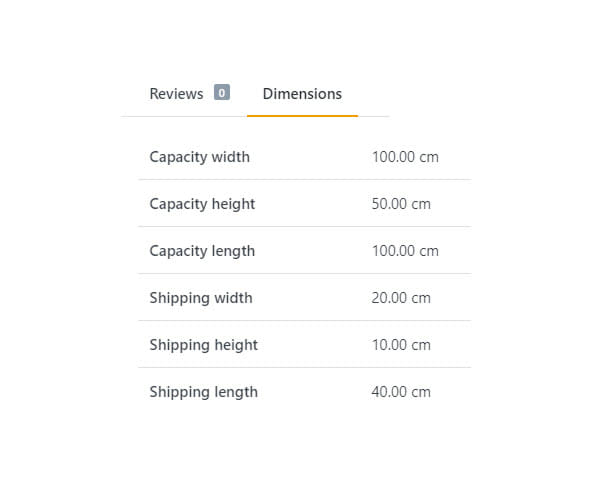Click divider line below Shipping width row

pyautogui.click(x=304, y=321)
